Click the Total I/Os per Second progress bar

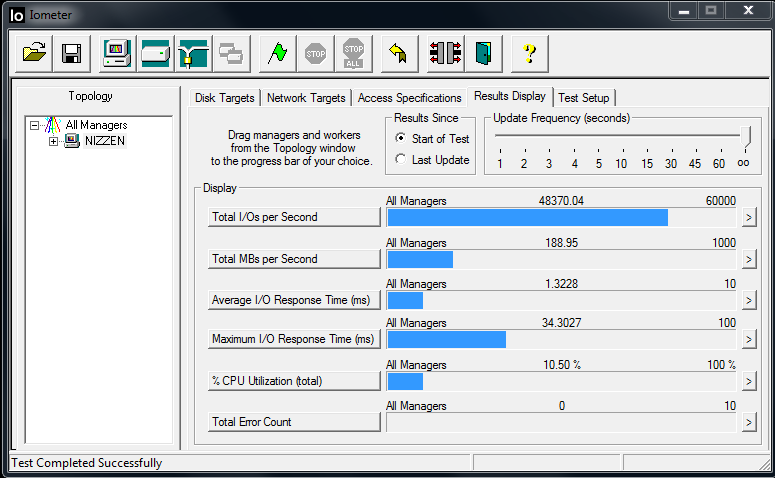pos(562,217)
